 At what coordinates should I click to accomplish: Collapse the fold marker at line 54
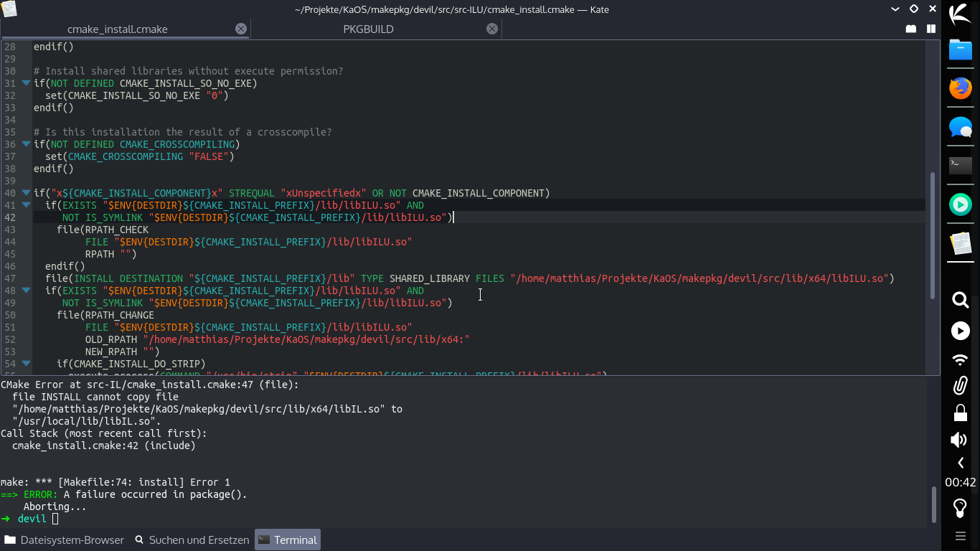[26, 364]
